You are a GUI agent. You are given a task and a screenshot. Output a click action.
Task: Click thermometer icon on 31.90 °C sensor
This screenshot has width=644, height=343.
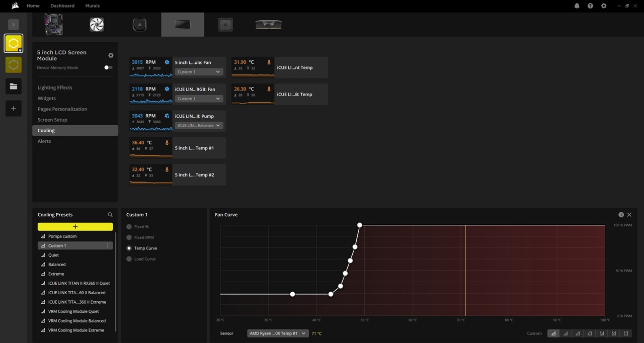click(269, 62)
